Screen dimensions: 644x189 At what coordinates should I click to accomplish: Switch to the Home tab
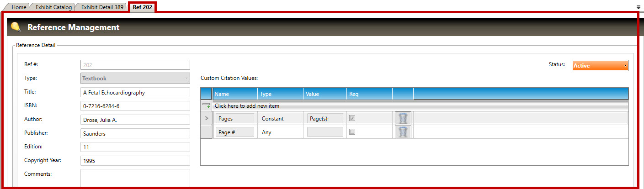point(19,7)
